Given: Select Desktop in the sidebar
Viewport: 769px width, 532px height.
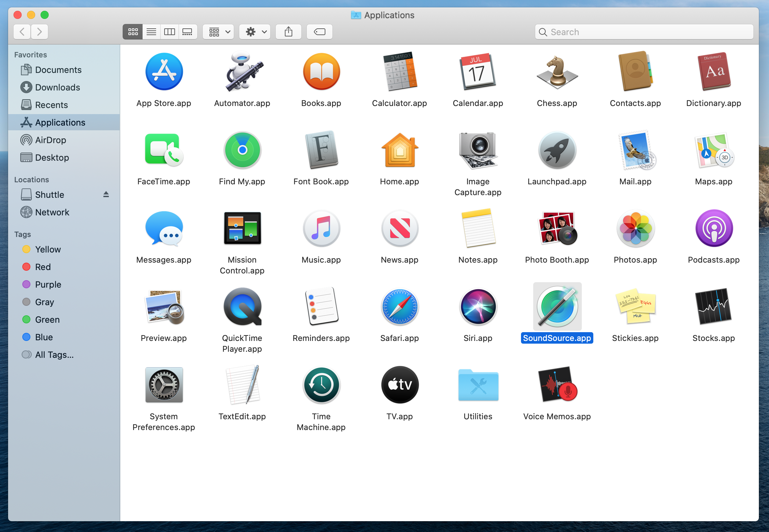Looking at the screenshot, I should [64, 158].
